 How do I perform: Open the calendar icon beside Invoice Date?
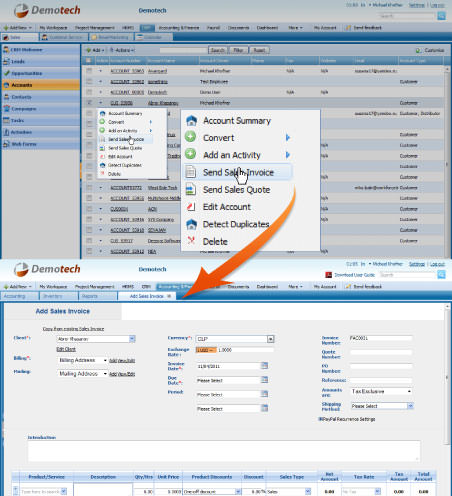[264, 366]
